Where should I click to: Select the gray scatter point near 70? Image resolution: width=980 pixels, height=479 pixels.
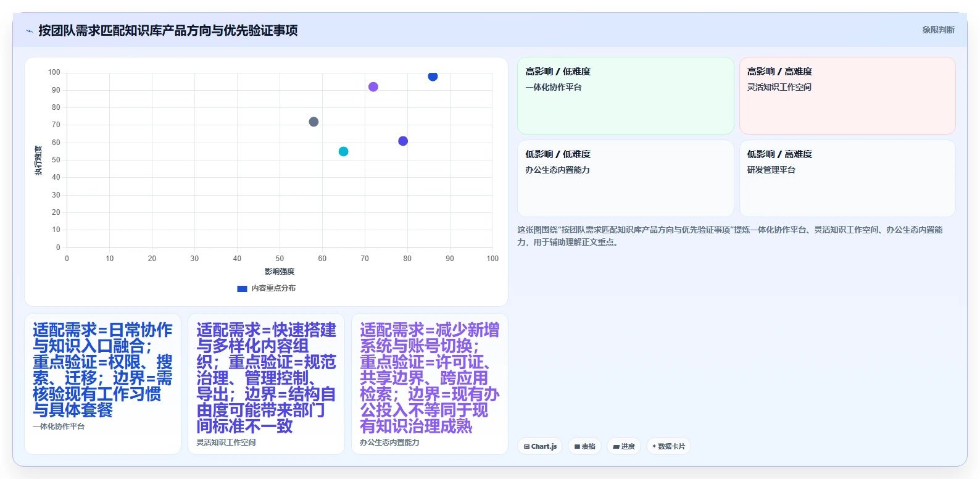click(314, 122)
